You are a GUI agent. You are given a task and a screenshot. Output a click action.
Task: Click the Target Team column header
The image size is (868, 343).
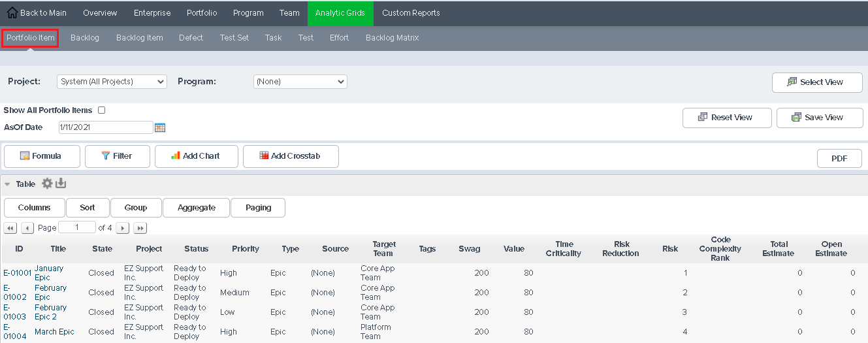[x=383, y=249]
